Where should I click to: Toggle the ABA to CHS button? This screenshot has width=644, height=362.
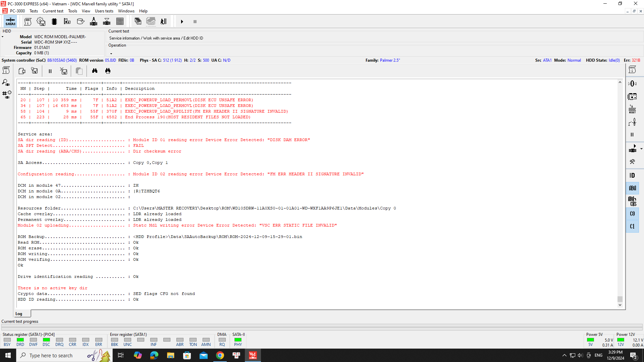[x=632, y=201]
